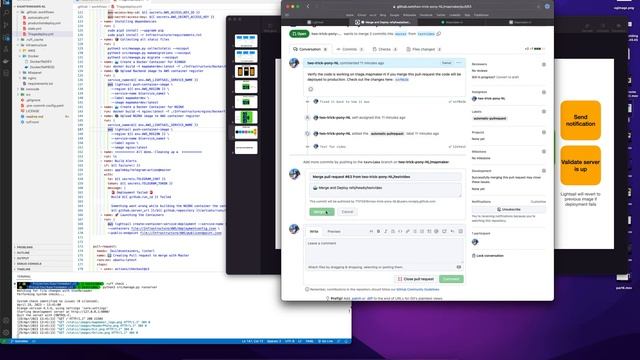Click automatic-pullrequest label in sidebar
Viewport: 640px width, 360px height.
coord(490,118)
